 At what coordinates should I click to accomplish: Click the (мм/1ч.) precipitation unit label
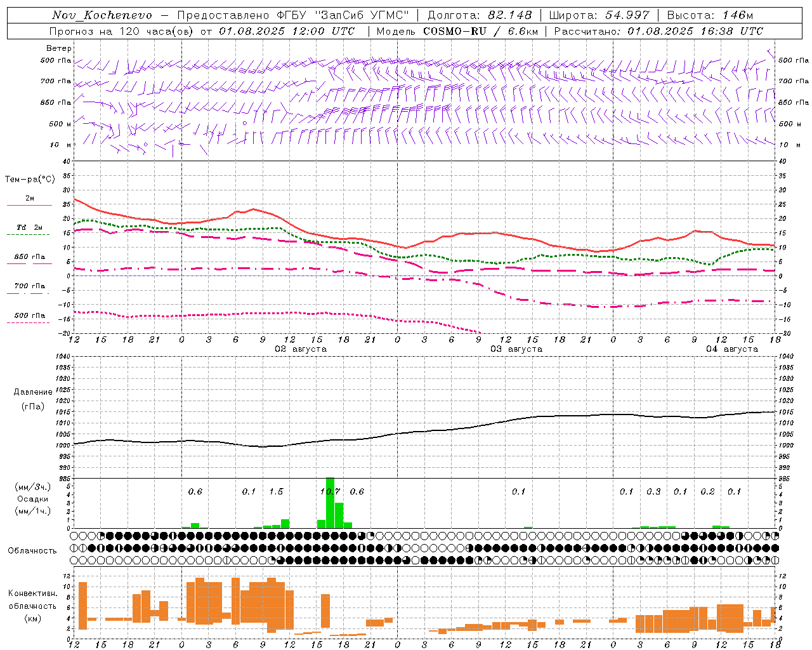pos(32,511)
